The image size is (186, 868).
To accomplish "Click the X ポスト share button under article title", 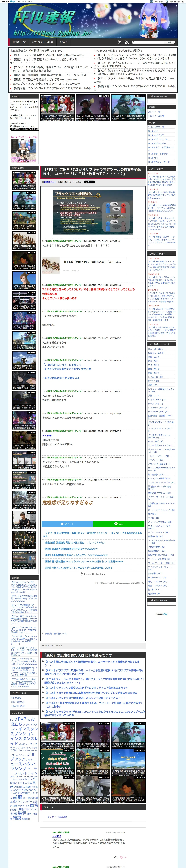I will pyautogui.click(x=89, y=182).
